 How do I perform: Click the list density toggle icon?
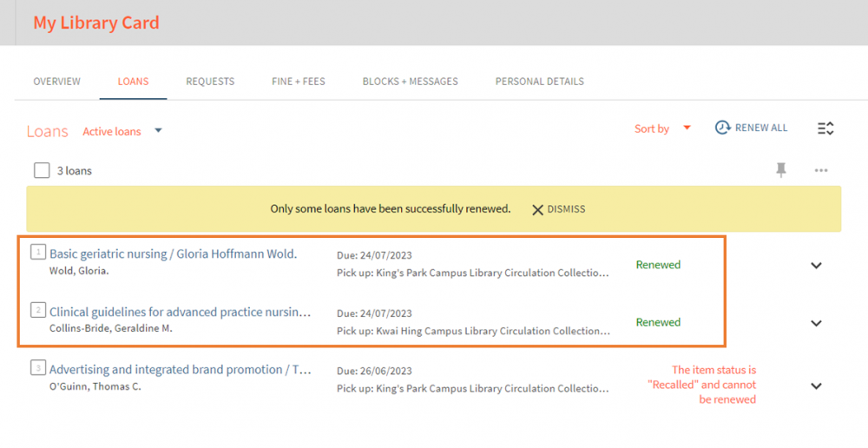tap(825, 128)
